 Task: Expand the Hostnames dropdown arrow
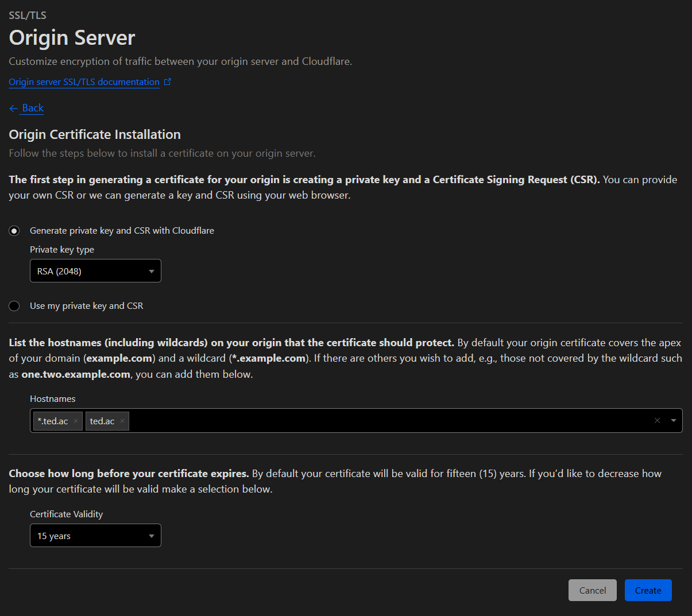coord(674,421)
